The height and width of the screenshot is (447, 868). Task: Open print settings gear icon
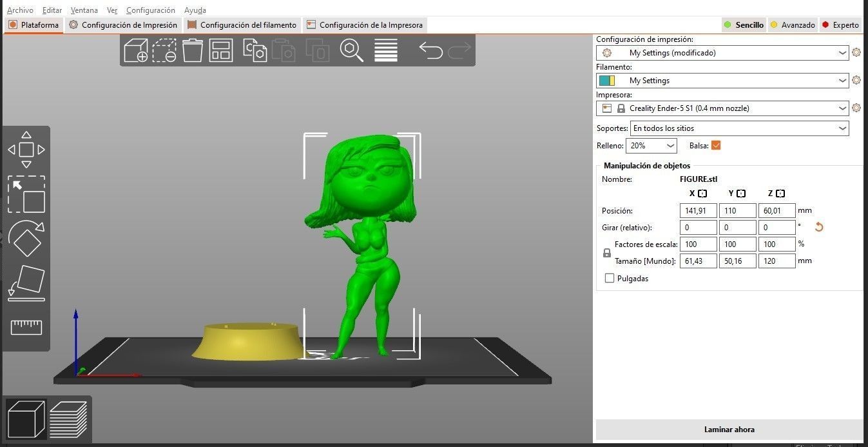tap(856, 53)
